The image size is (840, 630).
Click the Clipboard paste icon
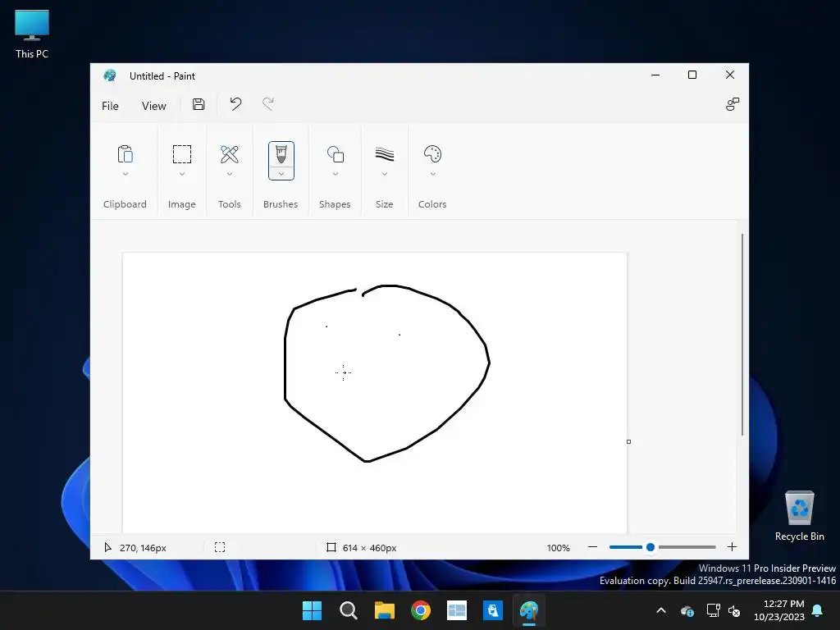click(125, 154)
